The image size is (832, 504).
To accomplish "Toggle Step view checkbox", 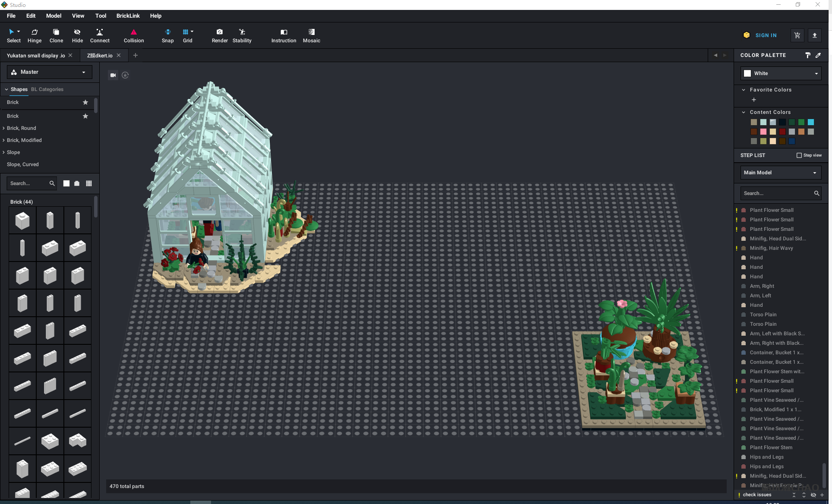I will point(799,155).
